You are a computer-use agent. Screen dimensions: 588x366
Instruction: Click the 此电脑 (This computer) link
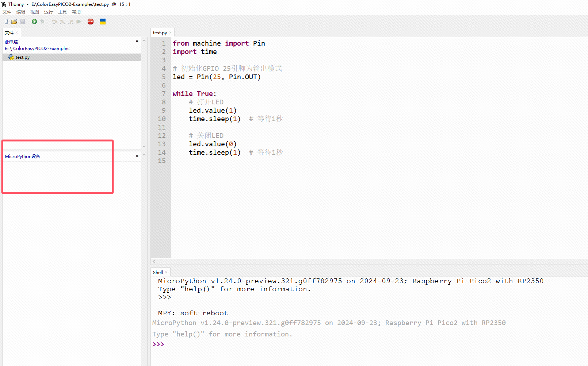coord(11,42)
